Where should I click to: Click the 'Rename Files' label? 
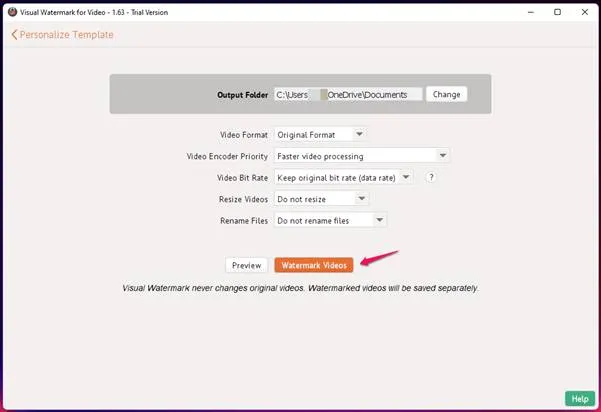coord(244,221)
